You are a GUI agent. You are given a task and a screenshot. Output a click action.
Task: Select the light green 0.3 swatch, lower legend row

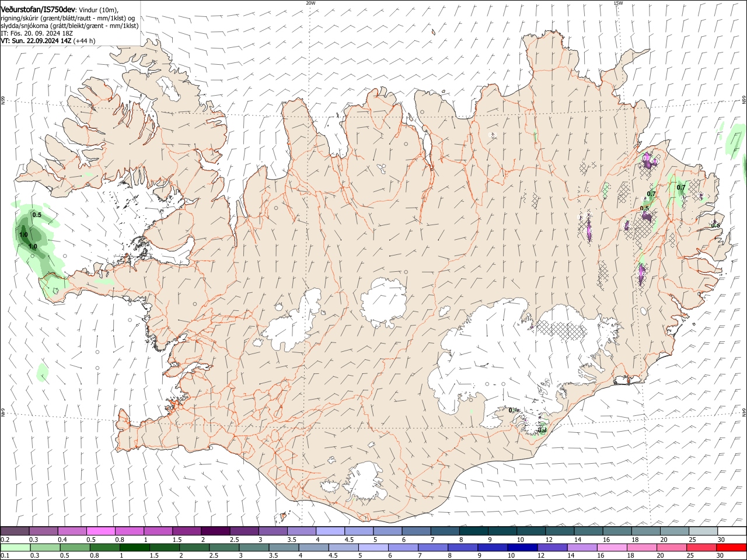45,547
